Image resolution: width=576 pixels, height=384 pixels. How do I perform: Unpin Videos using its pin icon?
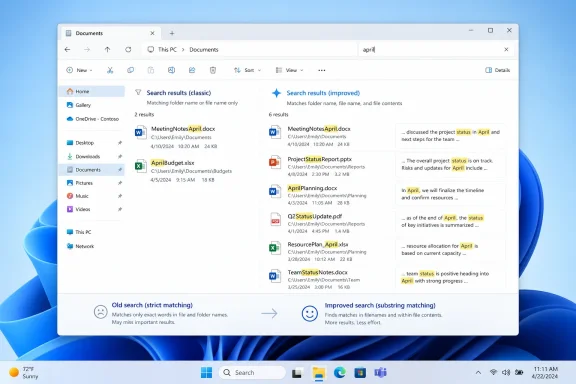pyautogui.click(x=120, y=209)
